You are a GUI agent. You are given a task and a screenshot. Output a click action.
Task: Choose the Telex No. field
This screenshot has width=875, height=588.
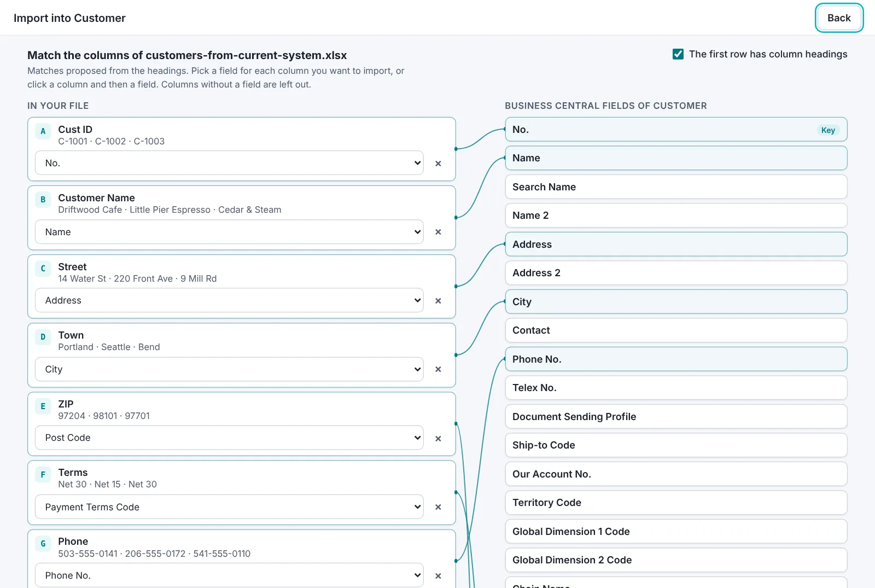click(676, 388)
